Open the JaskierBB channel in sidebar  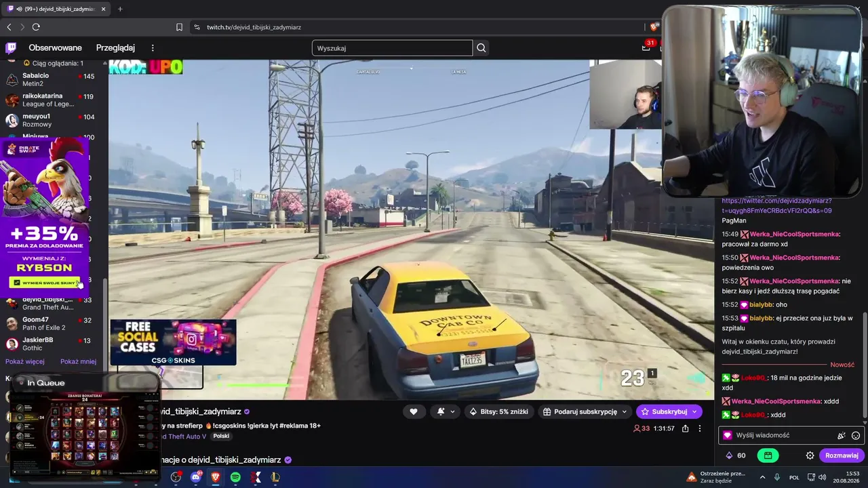point(50,344)
